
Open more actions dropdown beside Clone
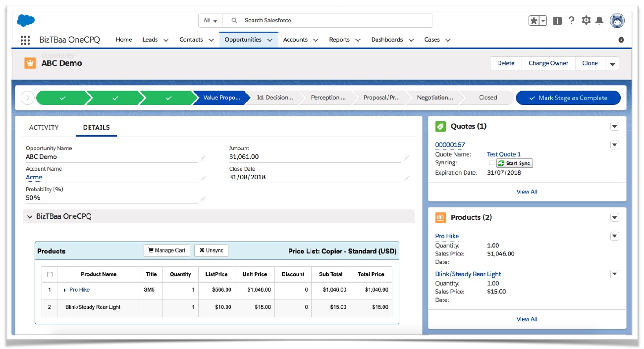612,63
